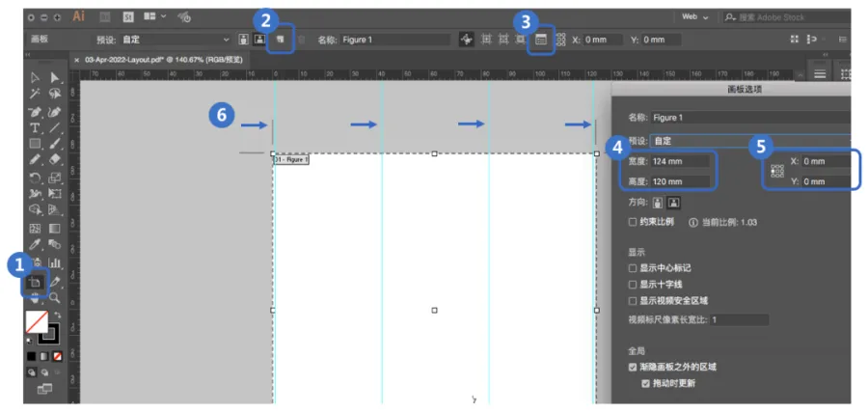Set portrait orientation in the control bar
The width and height of the screenshot is (868, 413).
[244, 40]
